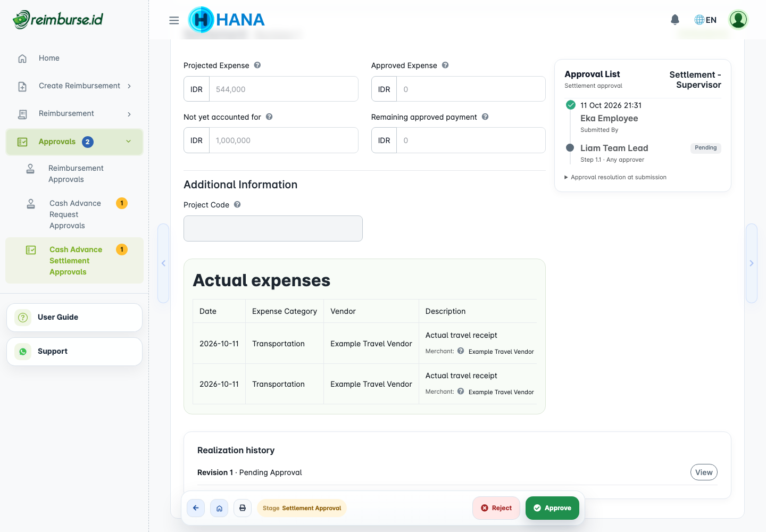Click Remaining approved payment help icon
This screenshot has height=532, width=766.
pos(485,117)
